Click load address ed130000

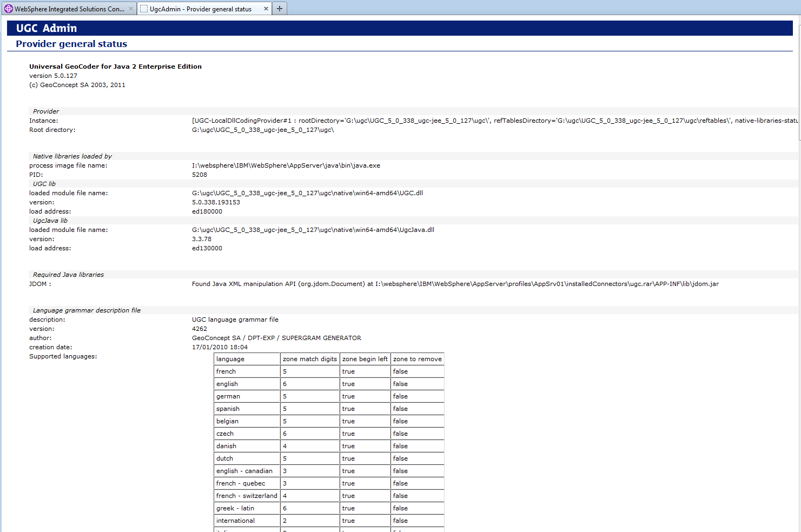pyautogui.click(x=207, y=248)
